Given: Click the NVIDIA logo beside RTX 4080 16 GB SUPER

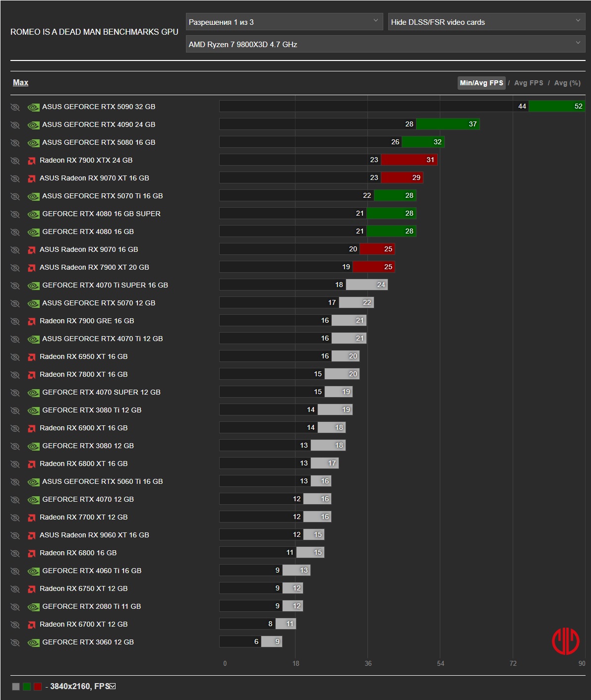Looking at the screenshot, I should tap(33, 214).
